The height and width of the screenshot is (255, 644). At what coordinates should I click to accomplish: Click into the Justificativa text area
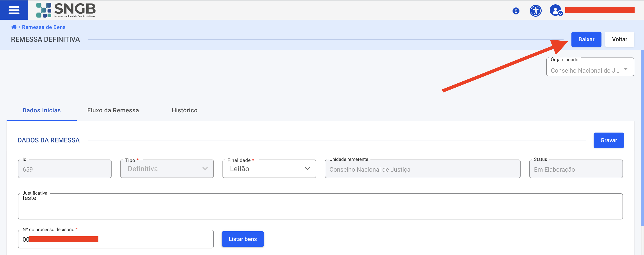pyautogui.click(x=320, y=207)
